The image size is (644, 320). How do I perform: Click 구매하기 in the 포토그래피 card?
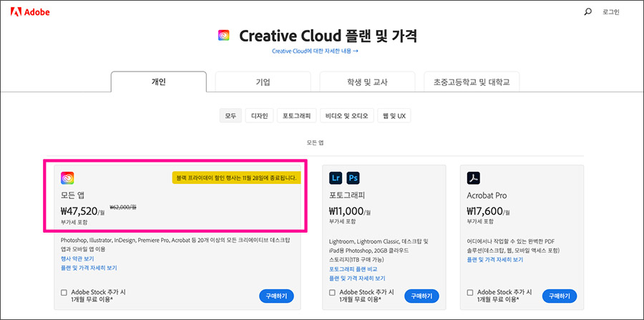421,296
